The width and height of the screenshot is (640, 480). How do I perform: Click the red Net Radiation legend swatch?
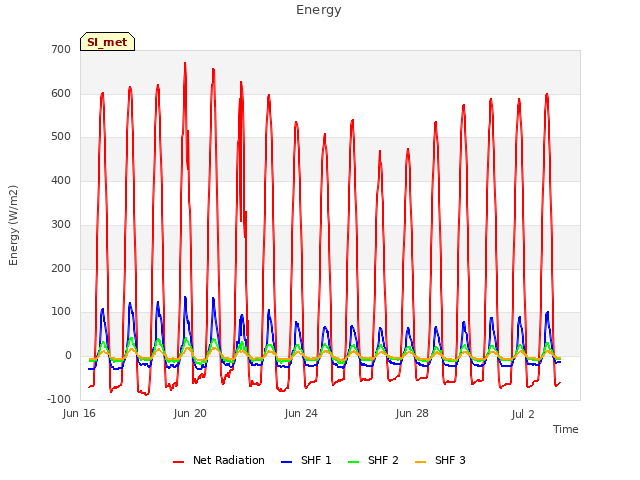click(x=179, y=462)
